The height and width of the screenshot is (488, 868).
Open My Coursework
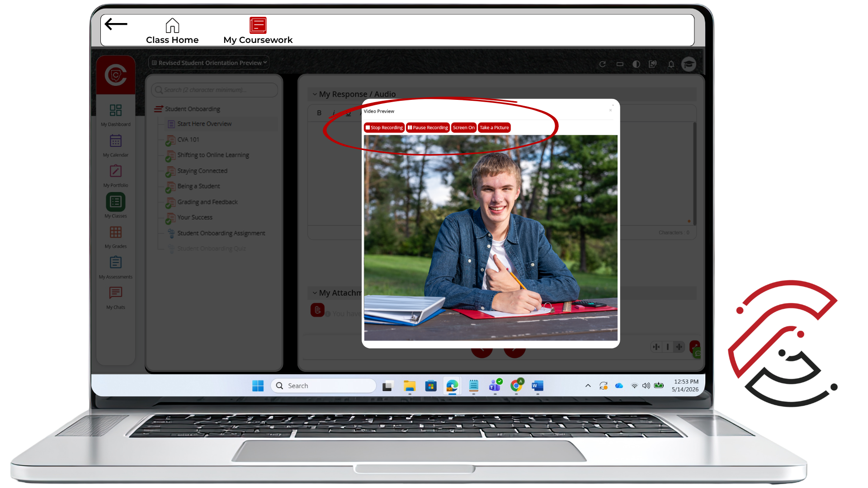click(258, 31)
